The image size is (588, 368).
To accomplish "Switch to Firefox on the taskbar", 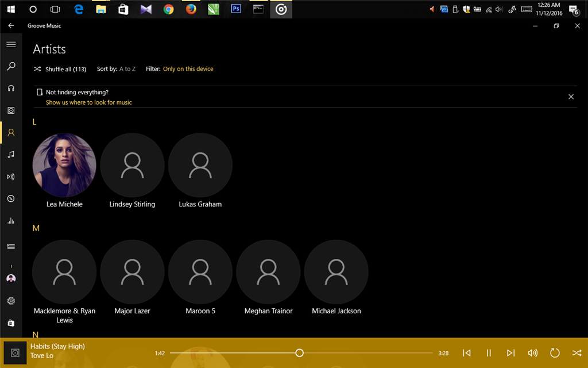I will (x=191, y=9).
